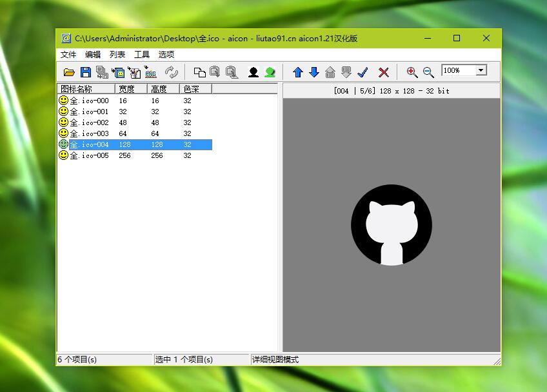Select the row 全.ico-000
Screen dimensions: 547x392
pyautogui.click(x=135, y=101)
